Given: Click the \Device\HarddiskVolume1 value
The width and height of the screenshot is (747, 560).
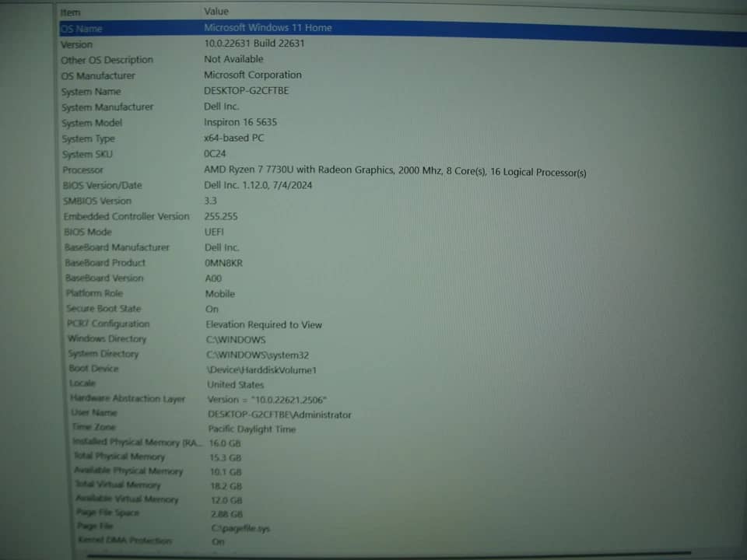Looking at the screenshot, I should tap(261, 370).
